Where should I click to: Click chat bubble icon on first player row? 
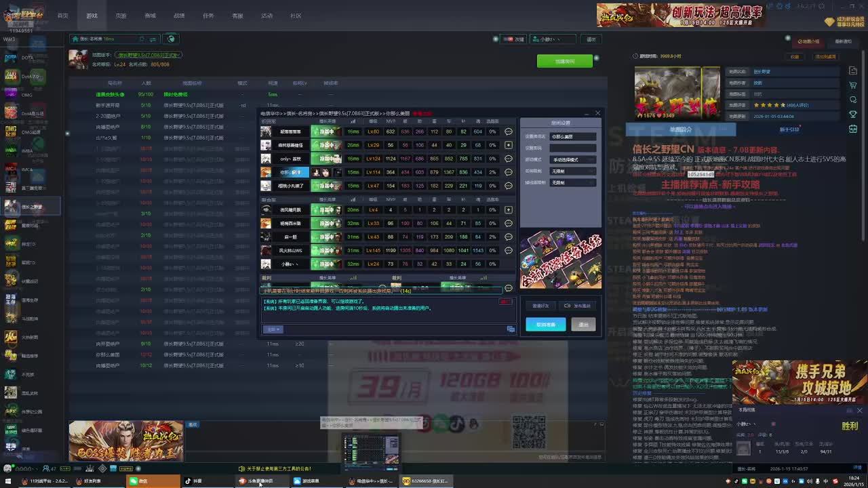(509, 131)
